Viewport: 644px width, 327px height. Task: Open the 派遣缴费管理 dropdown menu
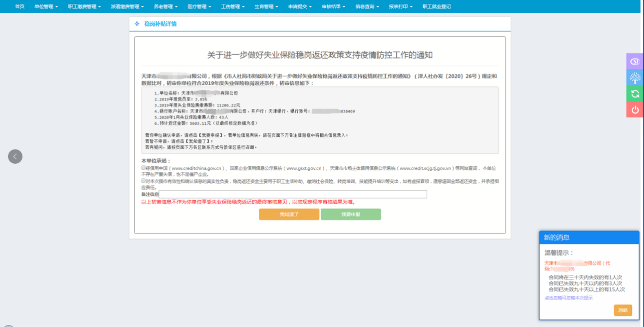pos(127,7)
